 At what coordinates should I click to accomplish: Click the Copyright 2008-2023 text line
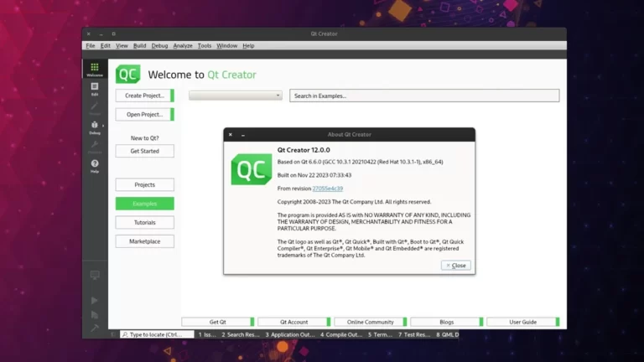point(354,202)
